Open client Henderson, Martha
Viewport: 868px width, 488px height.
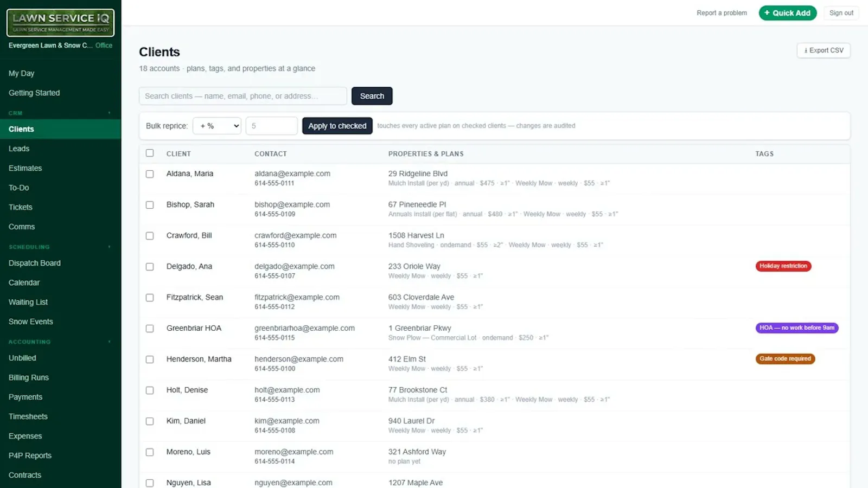click(199, 359)
